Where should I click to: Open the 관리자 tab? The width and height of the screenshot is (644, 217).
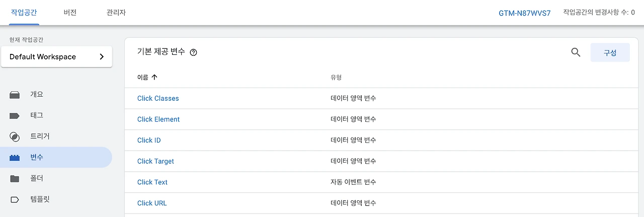(x=116, y=13)
